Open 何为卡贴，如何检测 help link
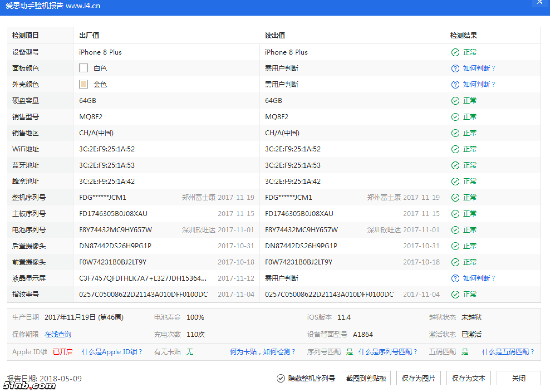The image size is (550, 392). [x=262, y=352]
